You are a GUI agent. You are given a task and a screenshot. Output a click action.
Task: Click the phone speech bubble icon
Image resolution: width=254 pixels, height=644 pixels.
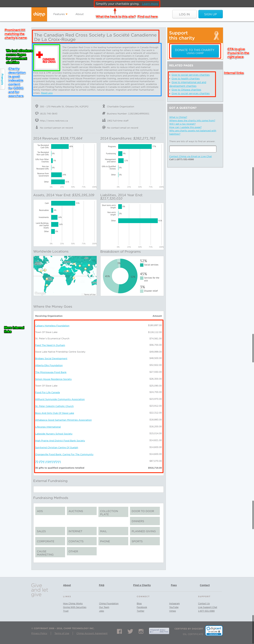[37, 113]
